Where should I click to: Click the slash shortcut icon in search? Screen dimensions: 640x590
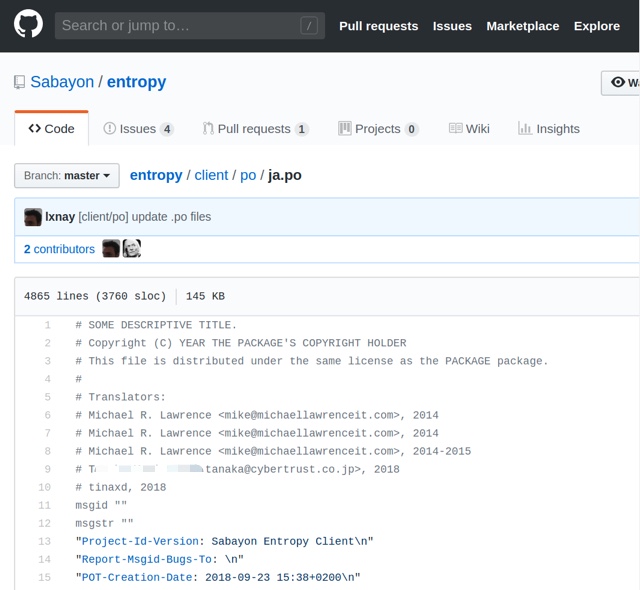click(309, 26)
